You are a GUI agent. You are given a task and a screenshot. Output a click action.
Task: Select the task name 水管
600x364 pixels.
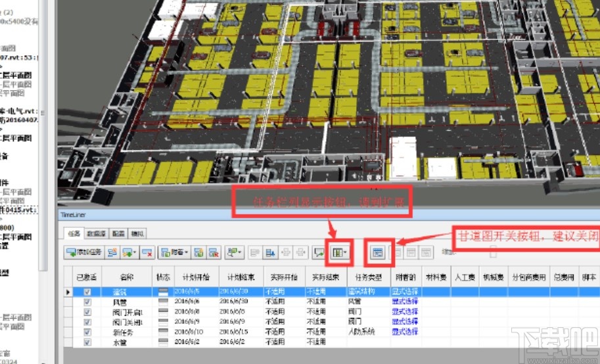tap(120, 342)
